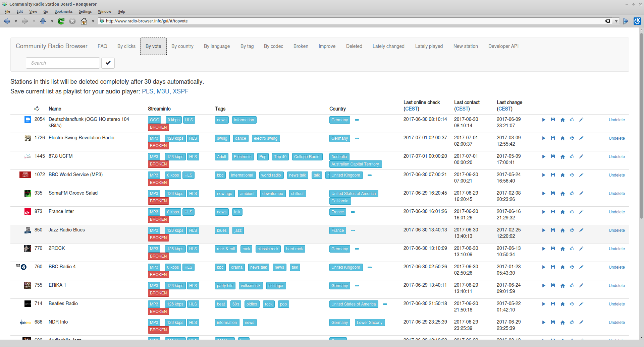Image resolution: width=644 pixels, height=347 pixels.
Task: Open the Go menu
Action: pos(46,11)
